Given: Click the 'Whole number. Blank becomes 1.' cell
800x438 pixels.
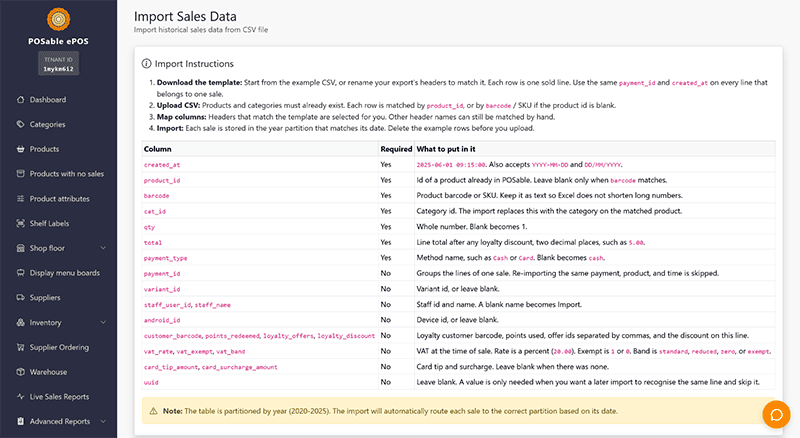Looking at the screenshot, I should coord(471,227).
